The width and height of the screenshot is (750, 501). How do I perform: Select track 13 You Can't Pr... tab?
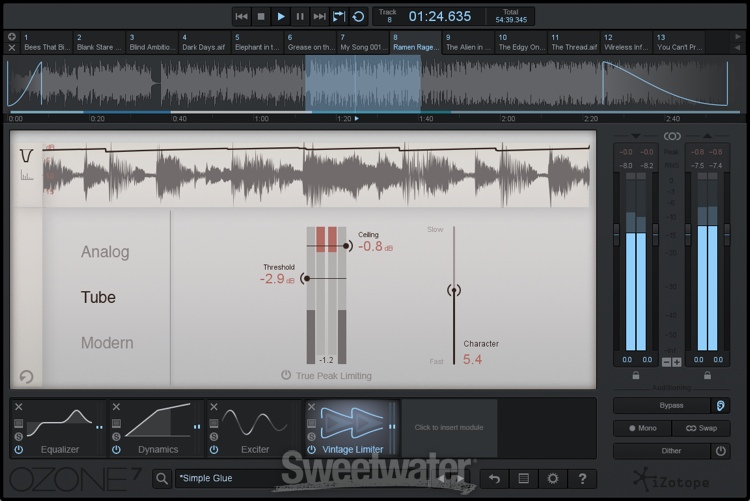point(679,43)
